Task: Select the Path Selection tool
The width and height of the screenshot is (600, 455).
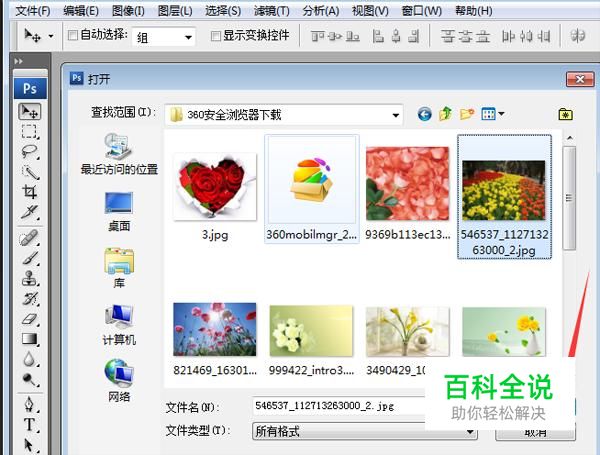Action: coord(29,445)
